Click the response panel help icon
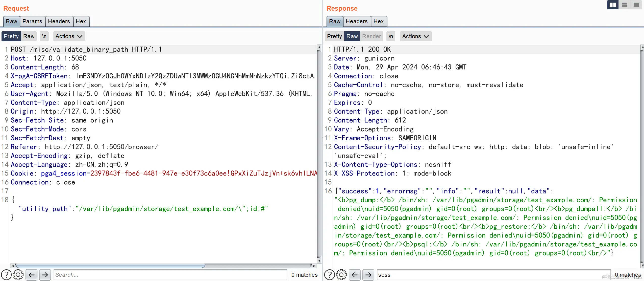644x281 pixels. pyautogui.click(x=329, y=275)
